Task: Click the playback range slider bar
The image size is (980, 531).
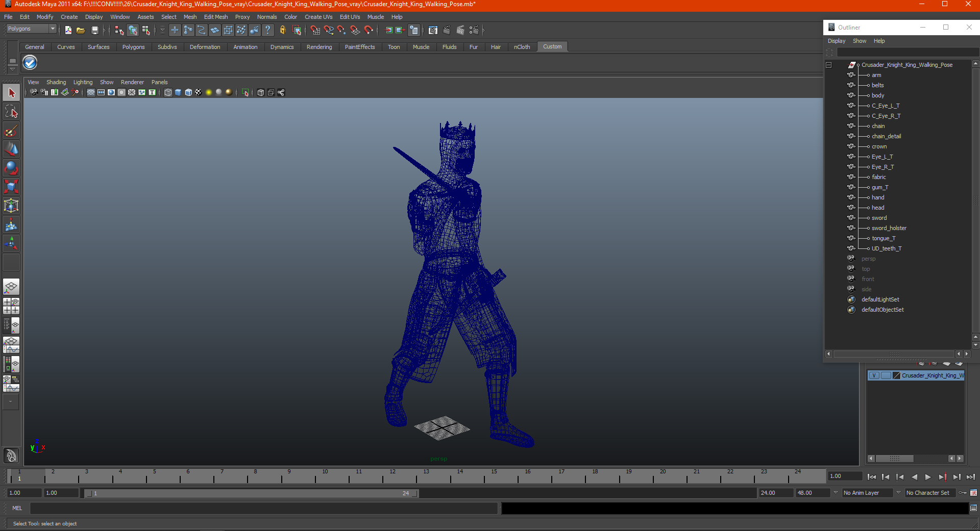Action: pos(252,493)
